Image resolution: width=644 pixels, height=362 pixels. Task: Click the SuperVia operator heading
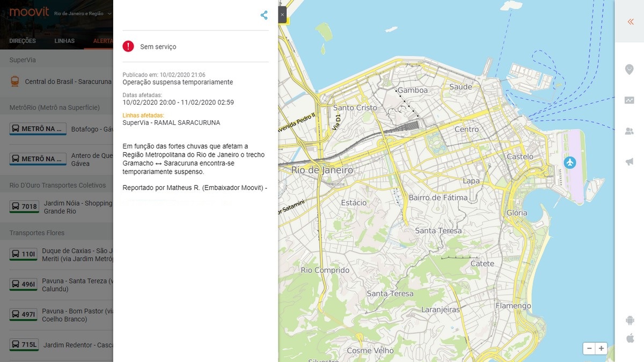23,60
